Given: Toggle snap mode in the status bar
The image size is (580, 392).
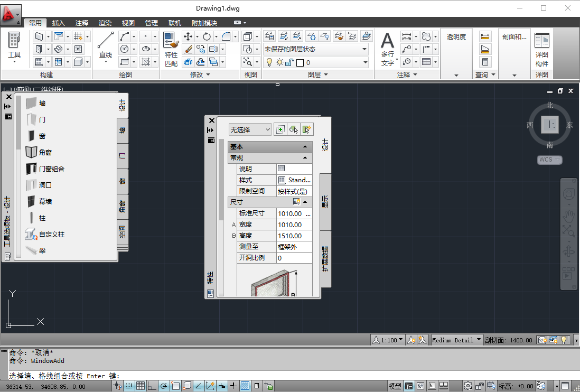Looking at the screenshot, I should pos(129,386).
